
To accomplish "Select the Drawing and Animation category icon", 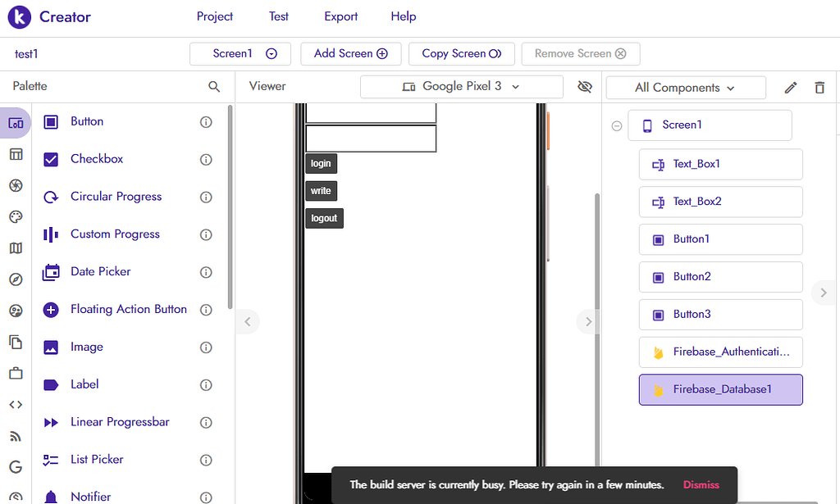I will [15, 216].
